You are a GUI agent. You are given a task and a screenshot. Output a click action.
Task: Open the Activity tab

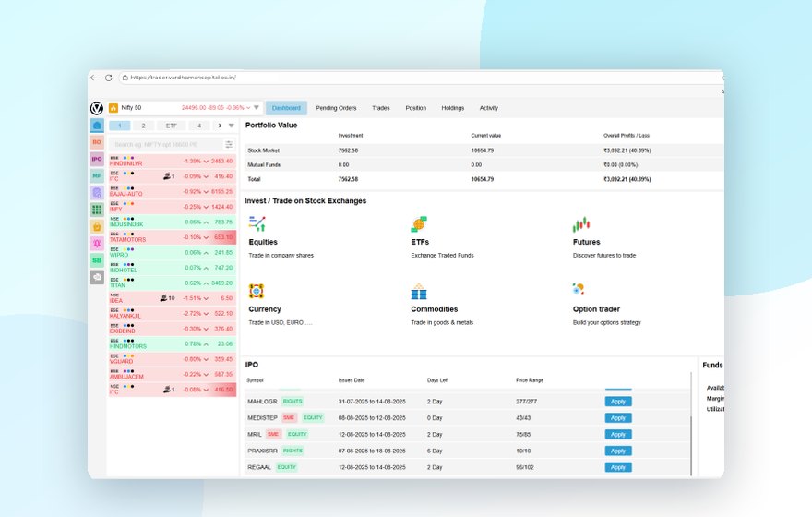489,108
